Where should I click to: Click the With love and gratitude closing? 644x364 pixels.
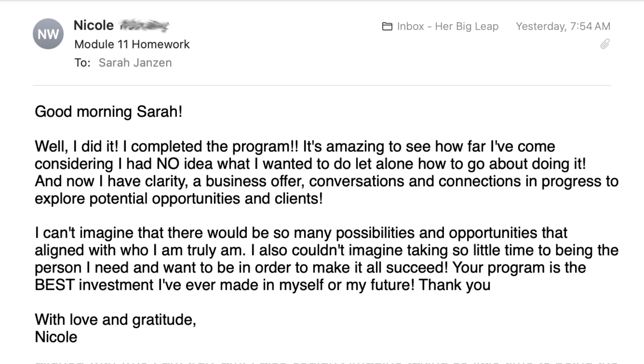[x=115, y=320]
